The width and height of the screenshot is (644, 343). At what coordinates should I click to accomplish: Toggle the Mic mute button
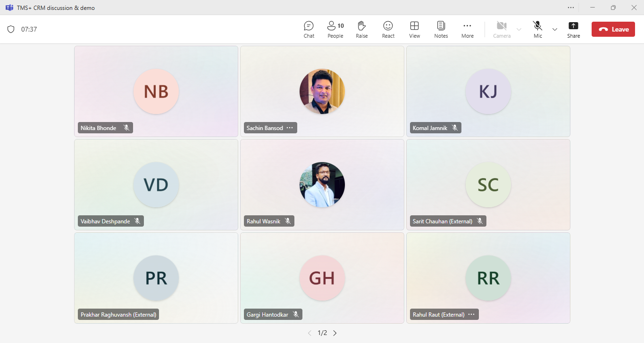click(537, 29)
